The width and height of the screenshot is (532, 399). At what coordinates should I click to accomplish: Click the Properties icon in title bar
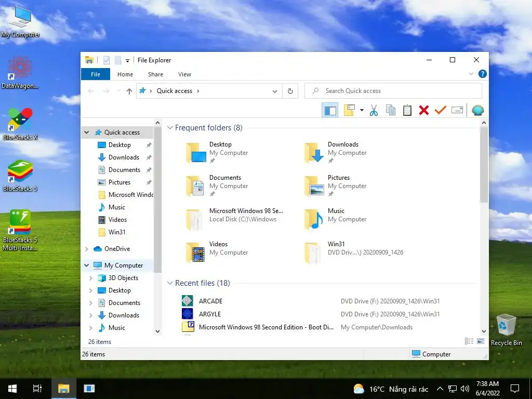107,60
